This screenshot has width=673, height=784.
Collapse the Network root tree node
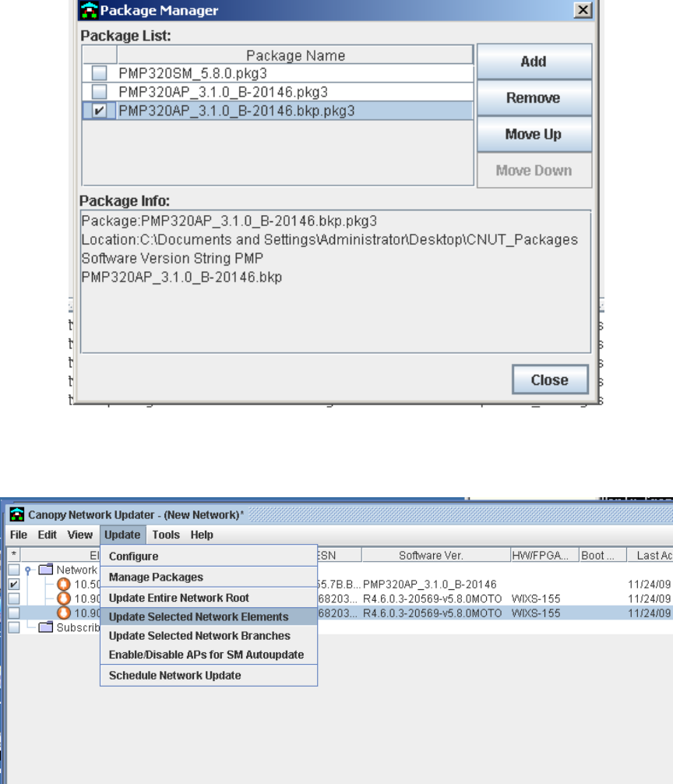29,570
